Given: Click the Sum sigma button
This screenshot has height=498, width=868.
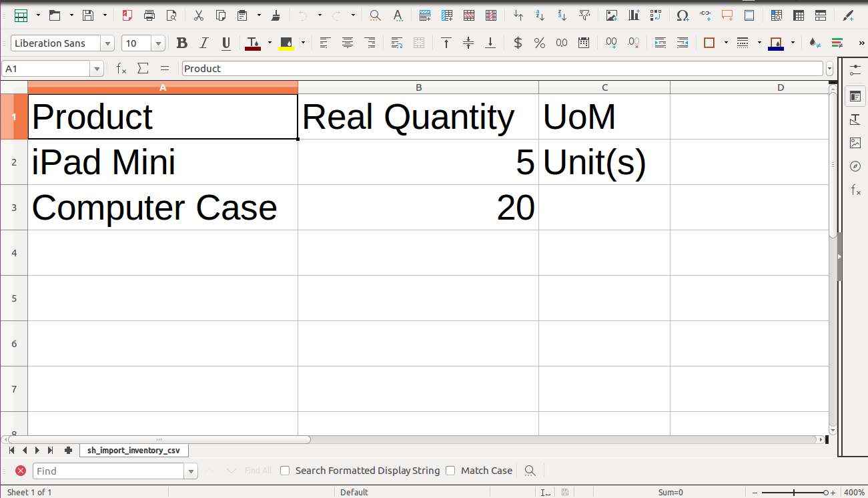Looking at the screenshot, I should tap(143, 69).
